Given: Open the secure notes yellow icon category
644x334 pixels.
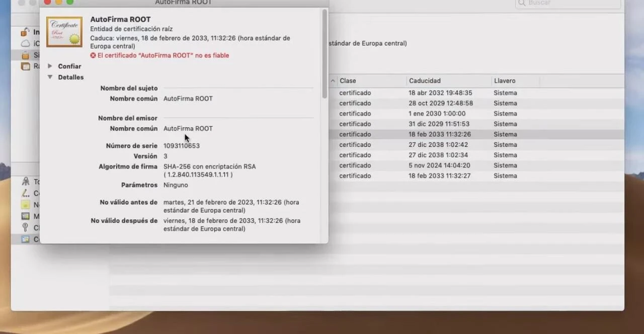Looking at the screenshot, I should [25, 205].
